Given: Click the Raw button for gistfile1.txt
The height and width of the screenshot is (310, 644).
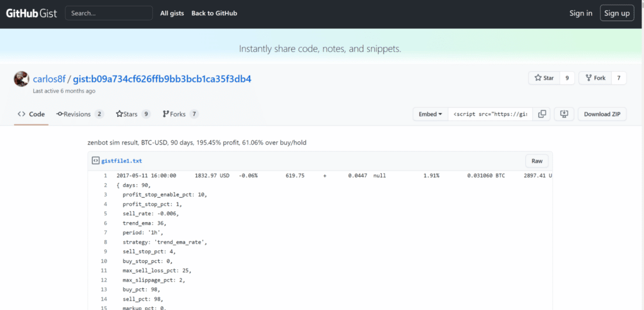Looking at the screenshot, I should 537,161.
